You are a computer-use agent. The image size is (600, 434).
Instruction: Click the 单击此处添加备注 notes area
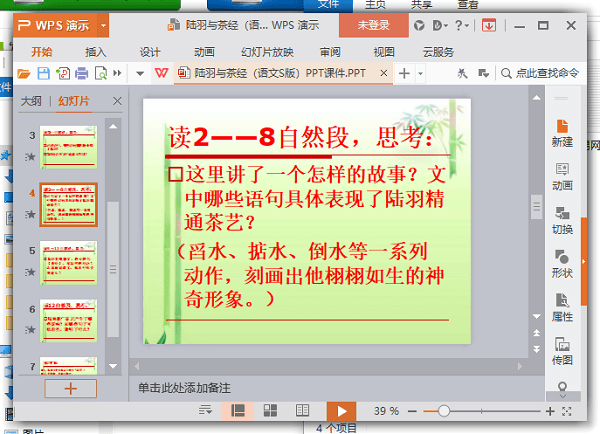(x=184, y=388)
